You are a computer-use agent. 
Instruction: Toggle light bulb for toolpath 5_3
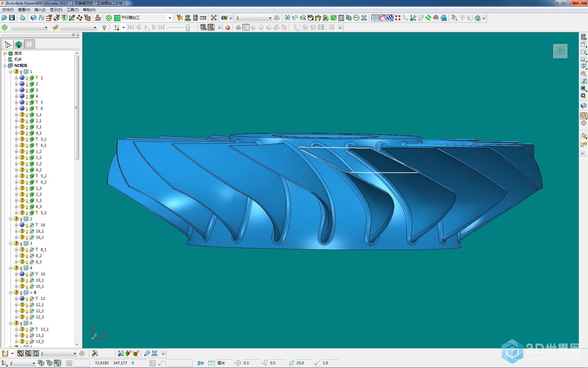27,213
